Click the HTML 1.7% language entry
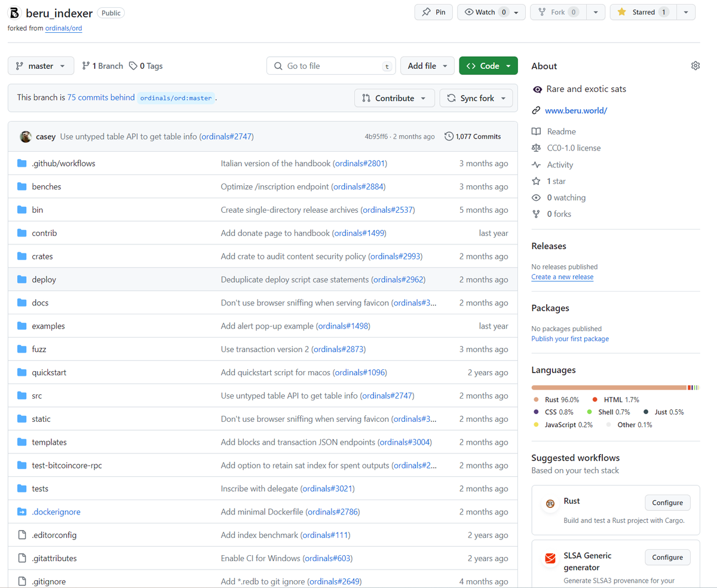 pos(615,399)
